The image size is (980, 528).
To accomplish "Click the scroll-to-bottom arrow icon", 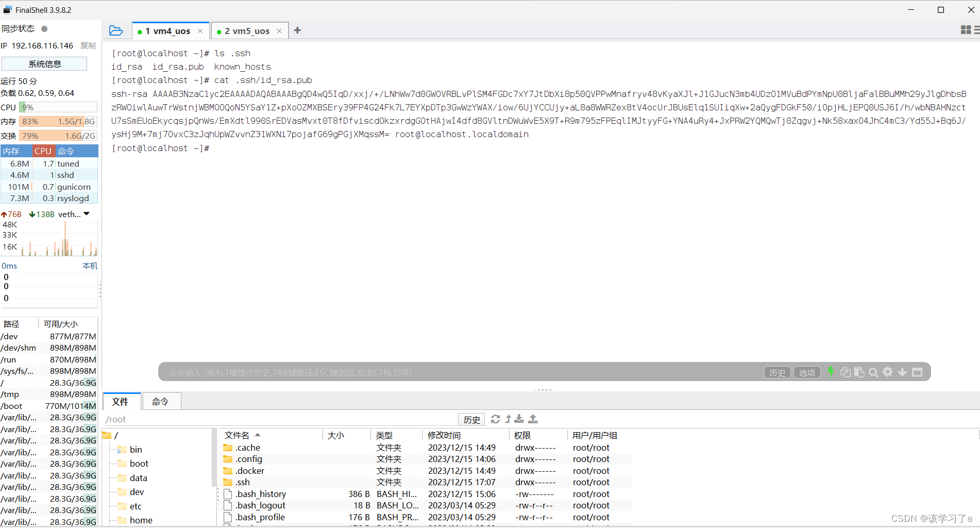I will [x=902, y=372].
